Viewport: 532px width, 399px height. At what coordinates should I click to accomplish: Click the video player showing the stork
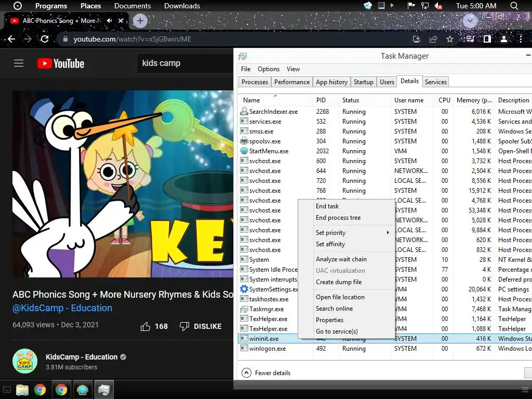click(x=123, y=184)
